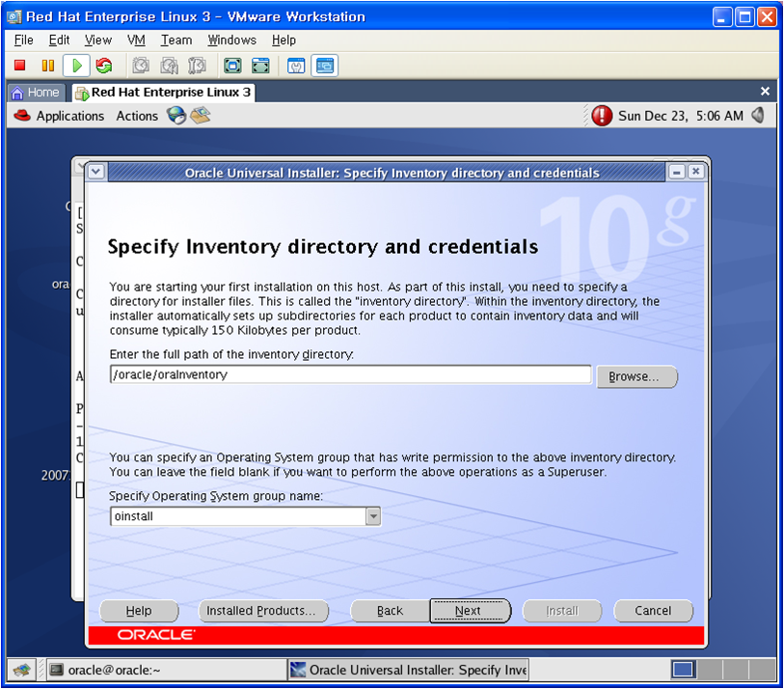Open the Red Hat Applications menu

tap(59, 116)
